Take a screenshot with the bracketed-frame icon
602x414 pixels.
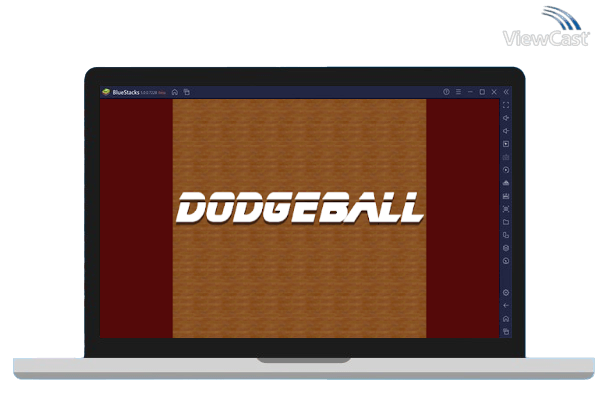pos(506,209)
